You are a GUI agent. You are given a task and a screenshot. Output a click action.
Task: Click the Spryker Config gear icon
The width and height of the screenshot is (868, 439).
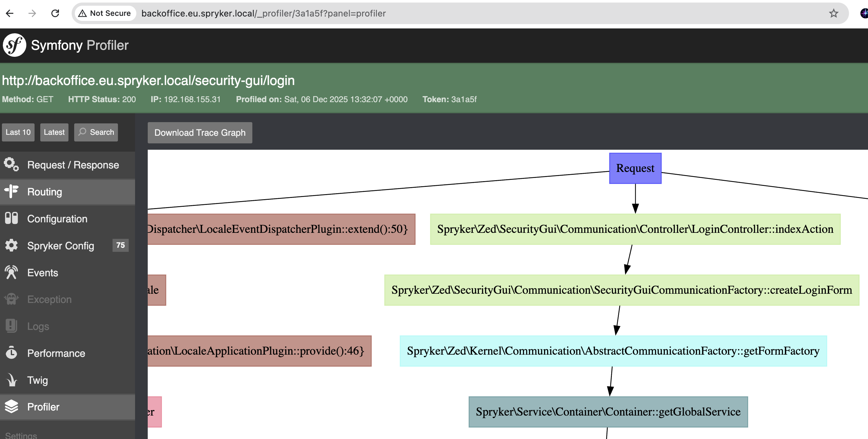[11, 246]
